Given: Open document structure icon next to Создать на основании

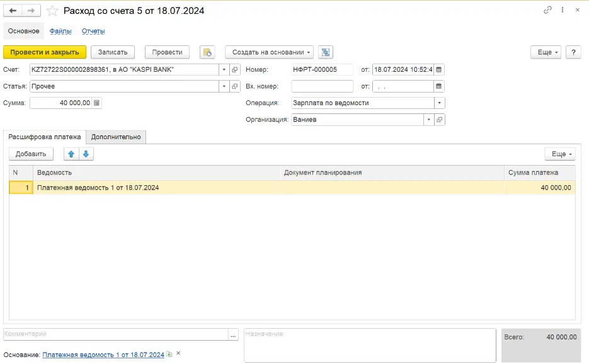Looking at the screenshot, I should [326, 52].
